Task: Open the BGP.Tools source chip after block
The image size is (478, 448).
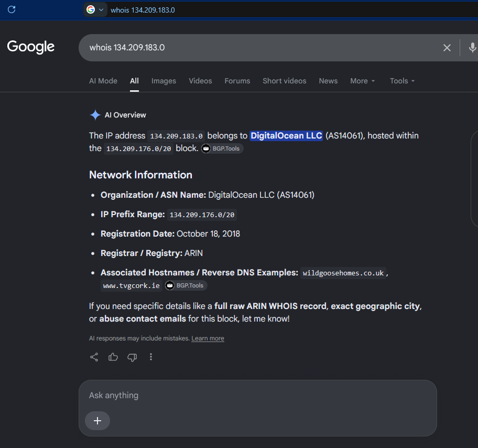Action: [222, 148]
